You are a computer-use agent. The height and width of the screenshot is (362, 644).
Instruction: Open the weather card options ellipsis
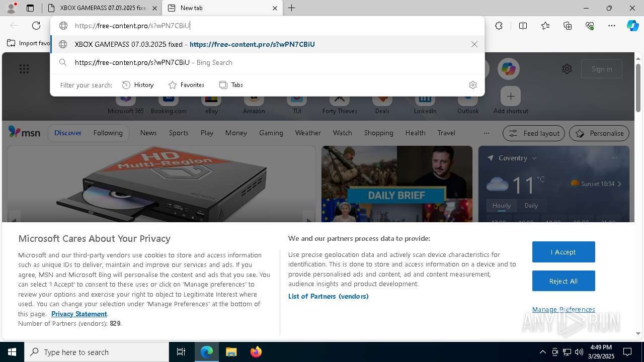tap(614, 158)
